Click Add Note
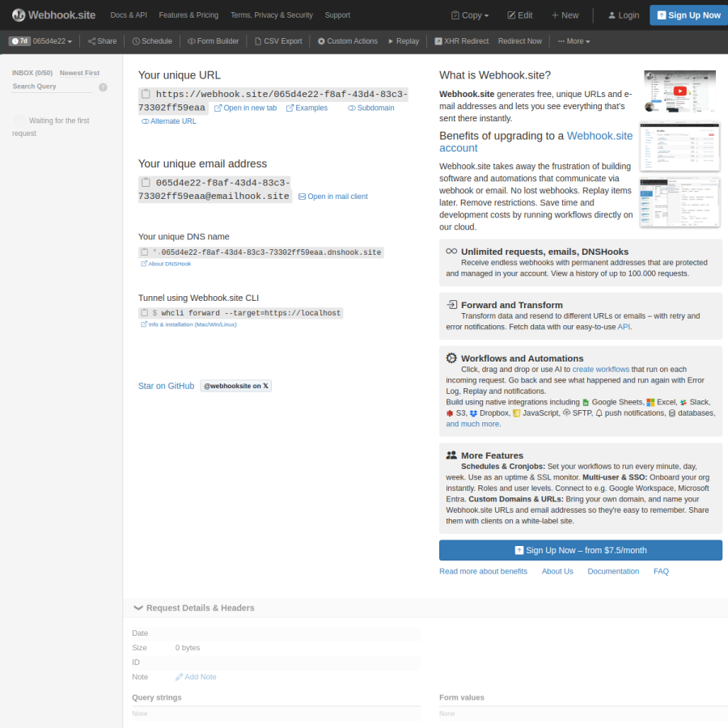Viewport: 728px width, 728px height. pos(196,677)
